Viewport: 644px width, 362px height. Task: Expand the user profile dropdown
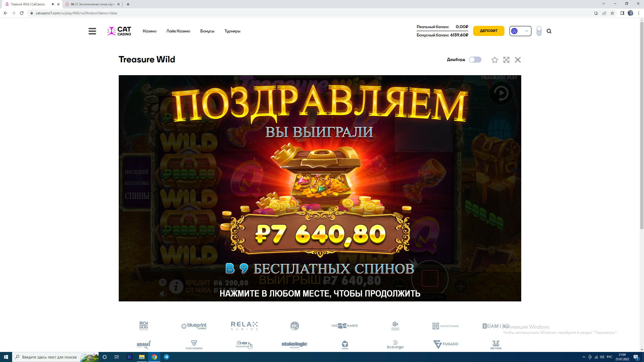click(520, 31)
